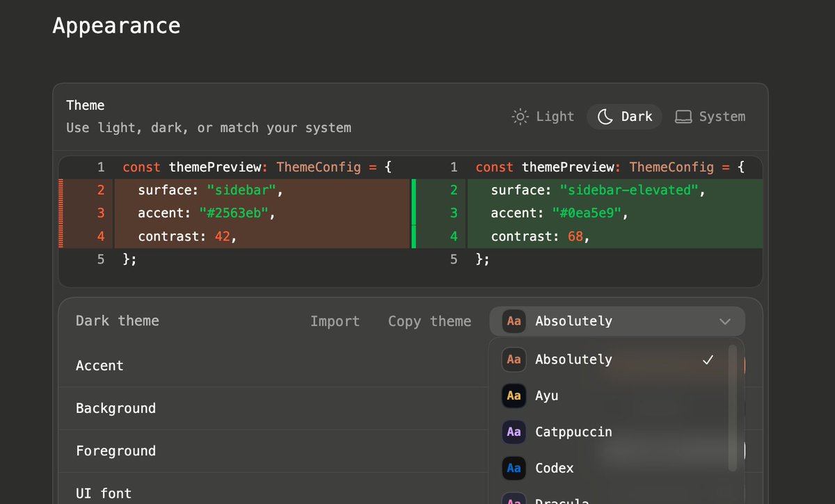835x504 pixels.
Task: Select Codex theme option
Action: point(555,468)
